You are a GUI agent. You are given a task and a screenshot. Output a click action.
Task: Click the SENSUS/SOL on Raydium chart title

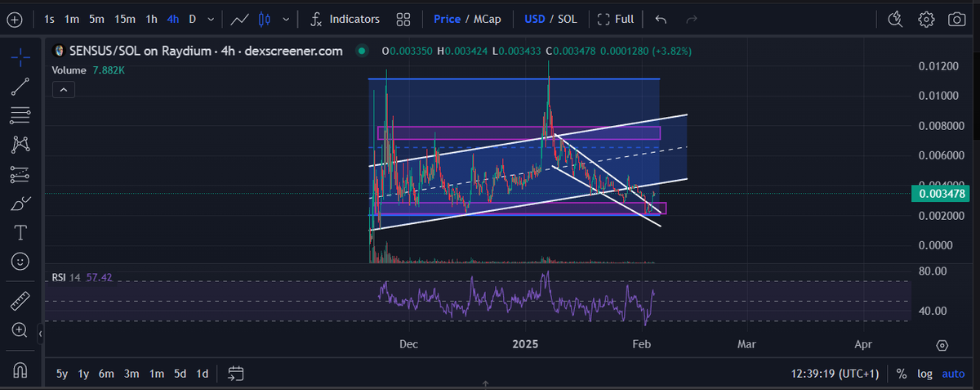(206, 51)
